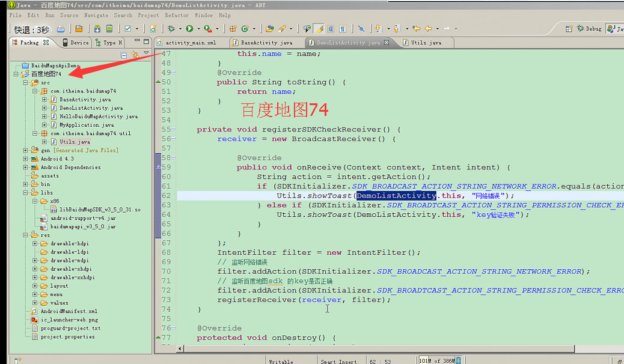This screenshot has width=624, height=364.
Task: Collapse the 百度地图74 project node
Action: click(16, 74)
